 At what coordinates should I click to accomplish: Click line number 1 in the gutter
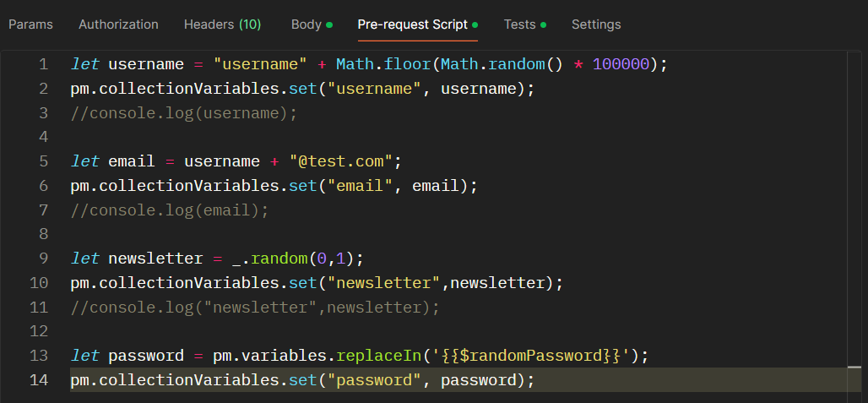click(43, 65)
